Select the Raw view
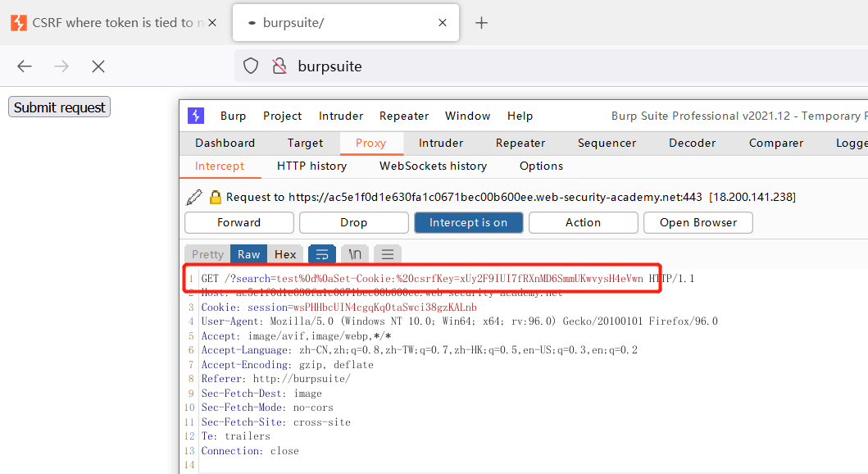 click(248, 254)
